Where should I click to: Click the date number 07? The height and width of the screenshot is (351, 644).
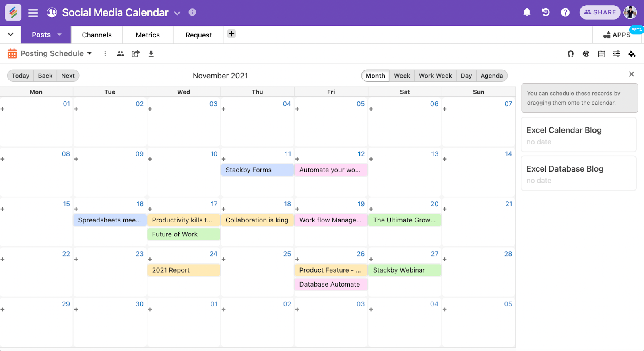click(x=508, y=104)
